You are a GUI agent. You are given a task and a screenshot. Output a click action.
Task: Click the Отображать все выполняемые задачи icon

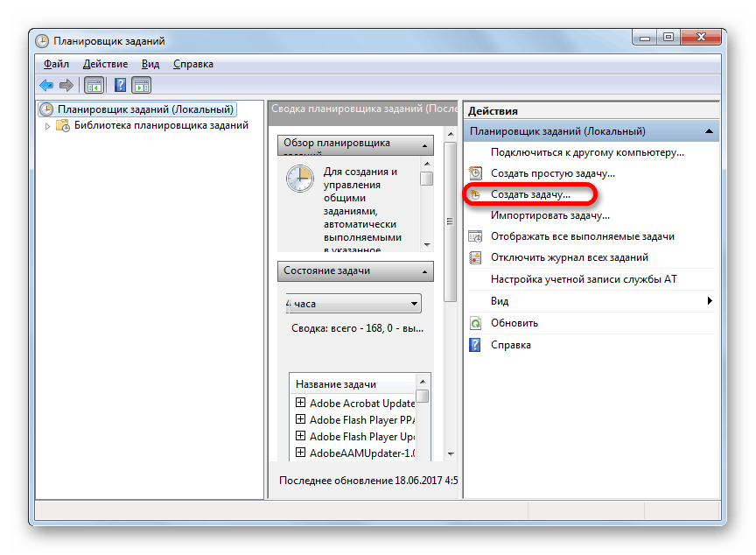point(477,236)
